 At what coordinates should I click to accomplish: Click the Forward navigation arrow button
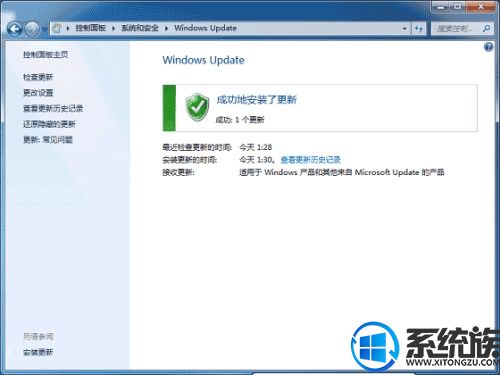[32, 29]
